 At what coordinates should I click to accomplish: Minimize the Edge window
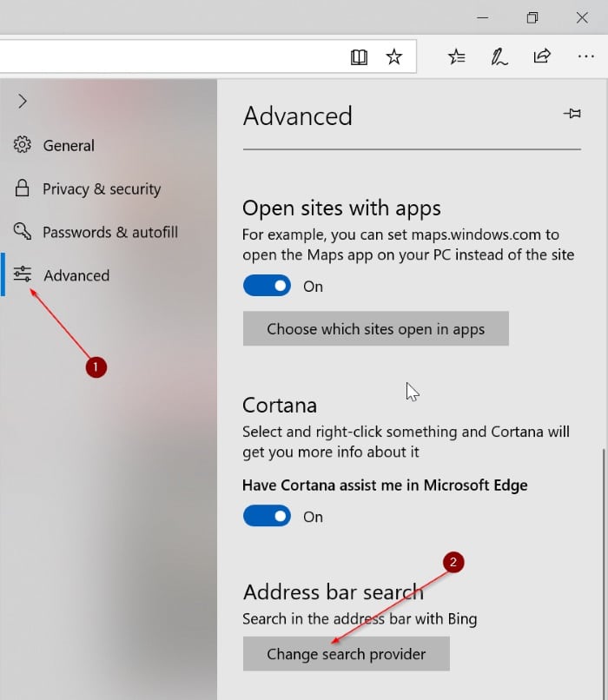(483, 18)
